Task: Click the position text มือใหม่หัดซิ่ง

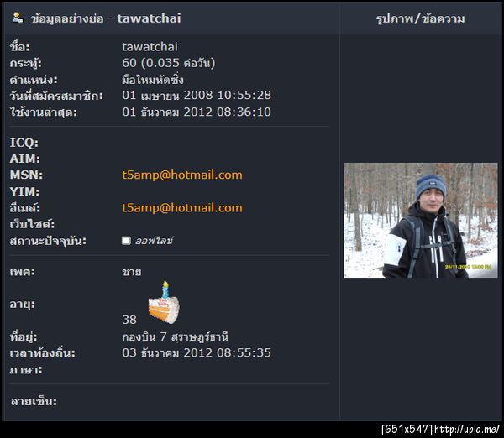Action: [x=153, y=80]
